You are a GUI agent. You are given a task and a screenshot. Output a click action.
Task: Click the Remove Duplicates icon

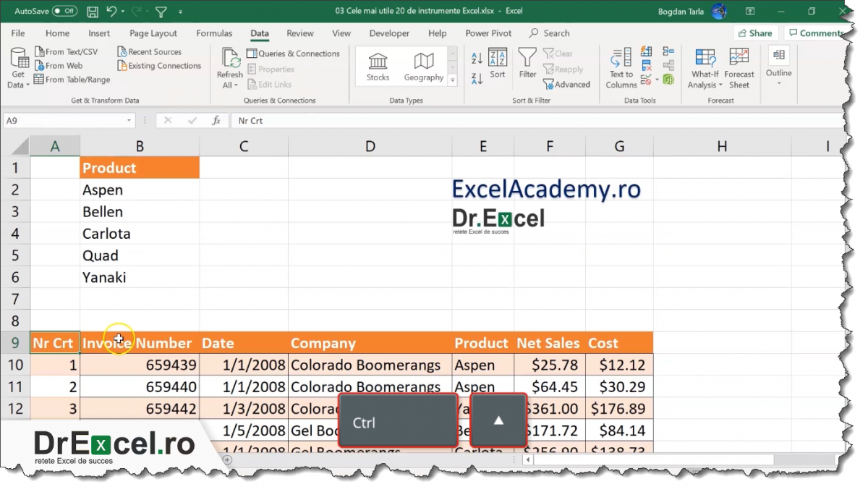click(645, 64)
